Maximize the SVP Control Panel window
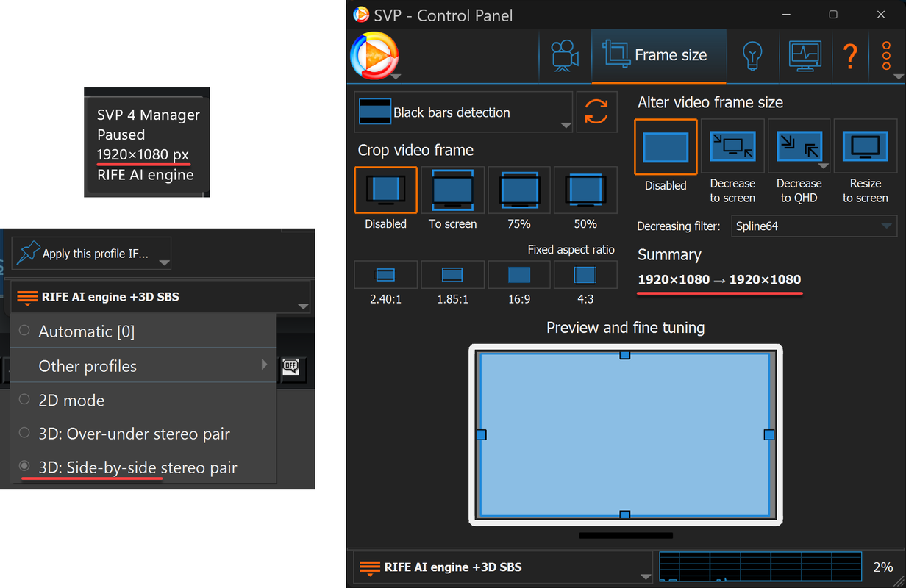The width and height of the screenshot is (906, 588). (x=833, y=15)
